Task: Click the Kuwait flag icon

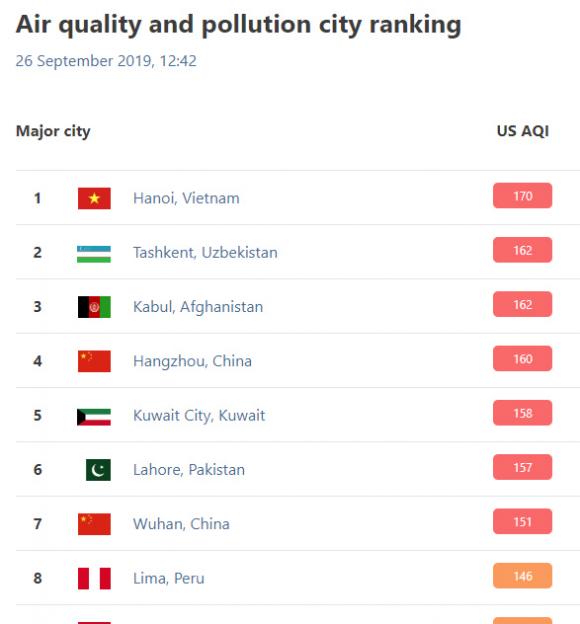Action: [94, 417]
